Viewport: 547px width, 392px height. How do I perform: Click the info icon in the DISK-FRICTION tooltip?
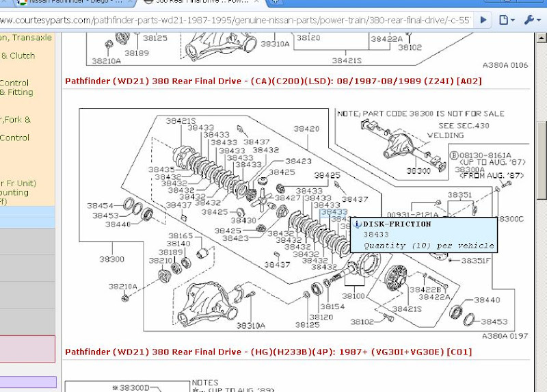(357, 224)
